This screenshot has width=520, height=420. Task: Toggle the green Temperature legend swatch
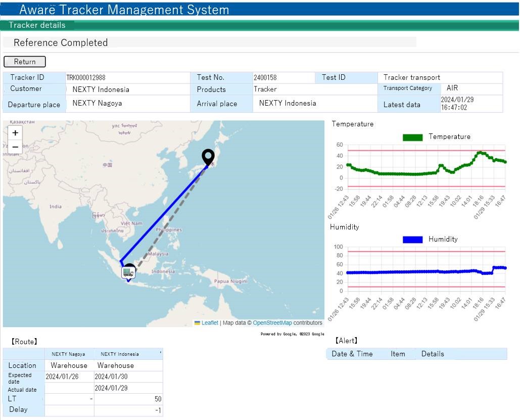pos(412,137)
